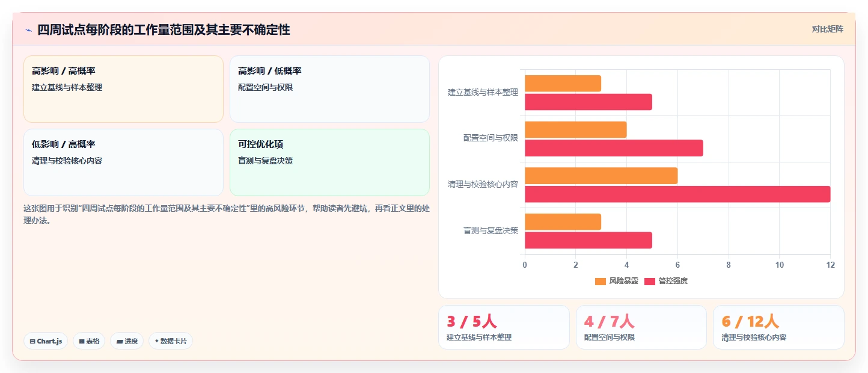868x373 pixels.
Task: Click the x-axis tick value 0
Action: coord(525,265)
